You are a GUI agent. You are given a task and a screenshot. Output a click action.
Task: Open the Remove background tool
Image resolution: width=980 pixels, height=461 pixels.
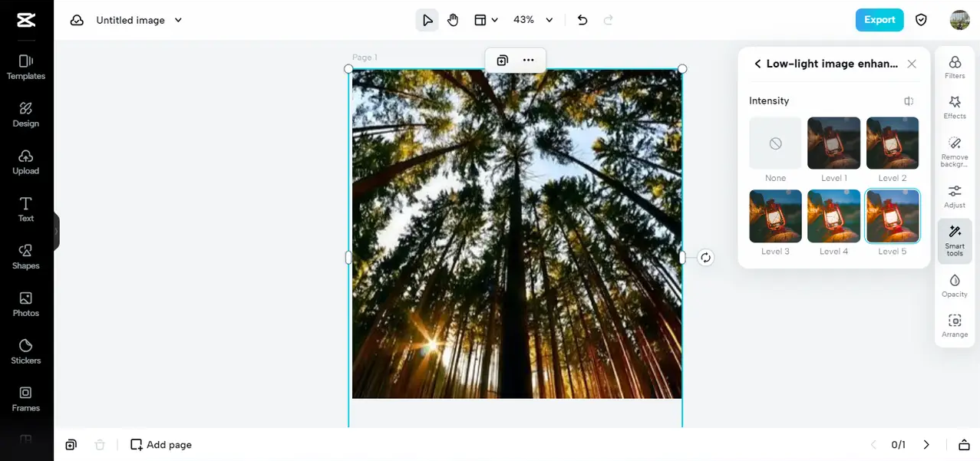click(x=955, y=152)
